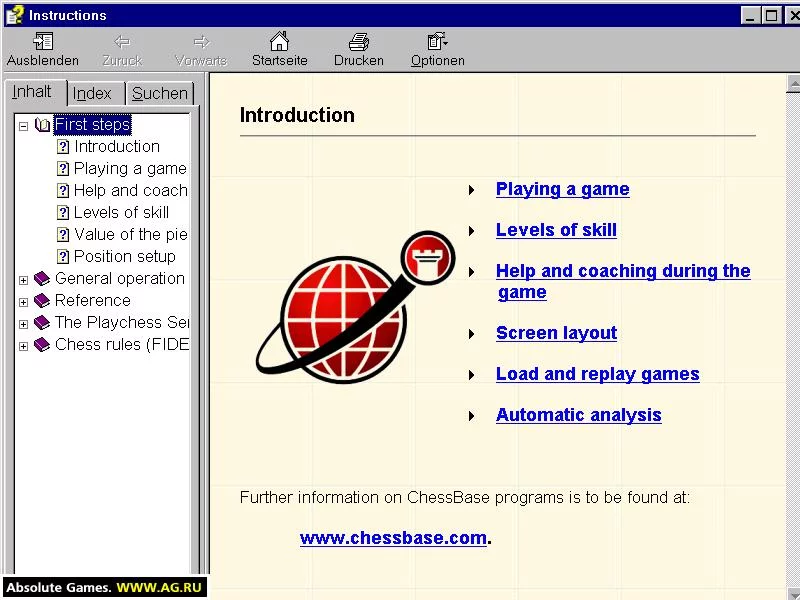The image size is (800, 600).
Task: Expand the Reference tree node
Action: coord(23,302)
